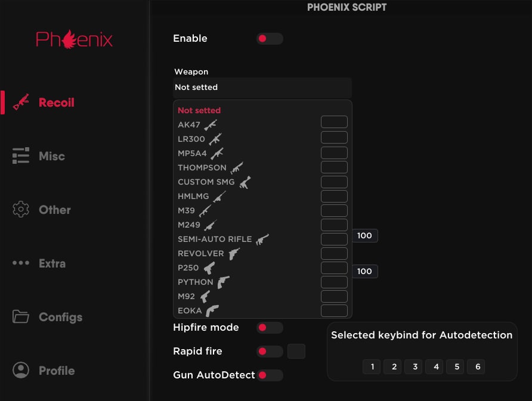
Task: Choose MP5A4 from weapon list
Action: click(x=192, y=153)
